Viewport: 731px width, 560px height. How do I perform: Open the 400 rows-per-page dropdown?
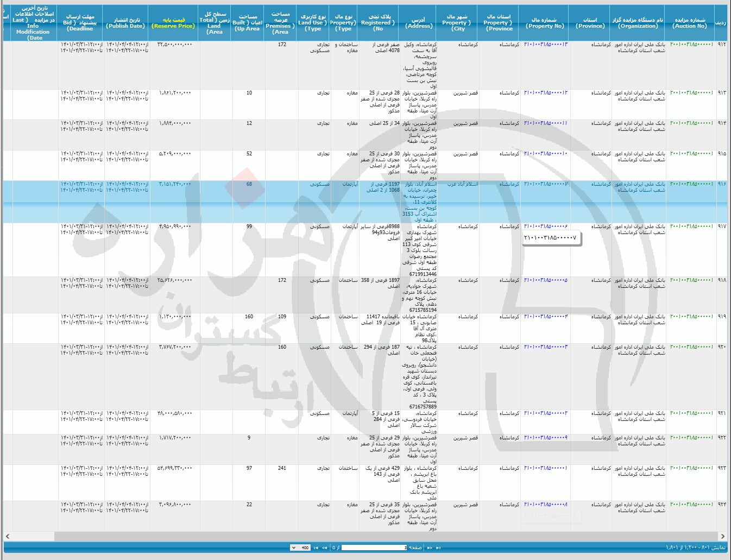tap(300, 548)
